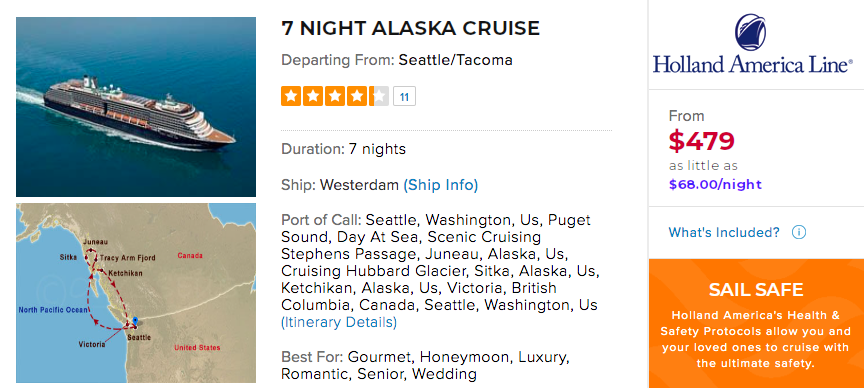This screenshot has width=864, height=388.
Task: Click the Holland America Line logo text
Action: click(753, 64)
